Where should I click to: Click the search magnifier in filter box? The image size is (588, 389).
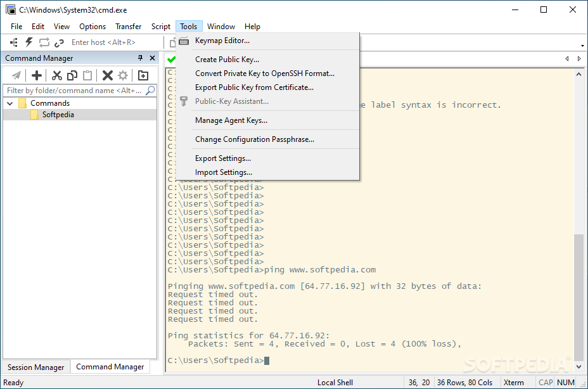tap(150, 91)
